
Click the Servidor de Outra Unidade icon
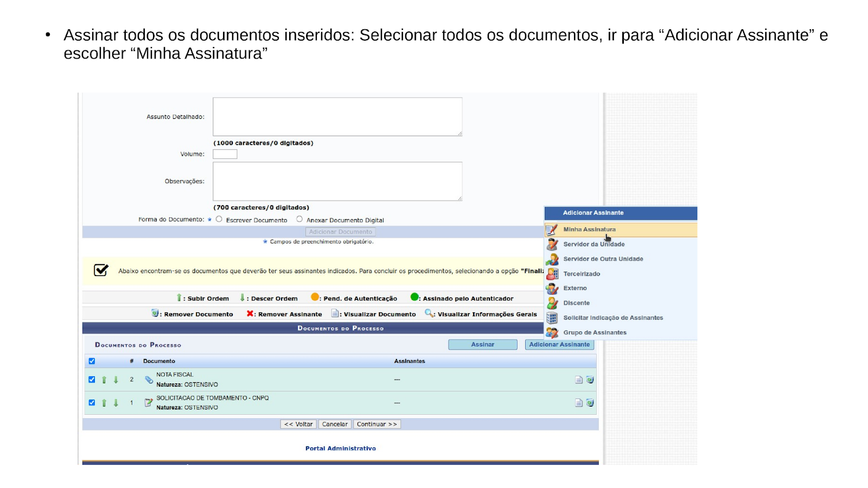pyautogui.click(x=552, y=259)
